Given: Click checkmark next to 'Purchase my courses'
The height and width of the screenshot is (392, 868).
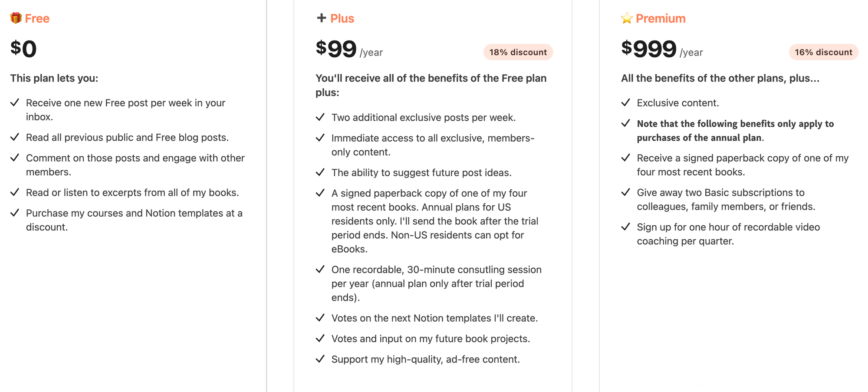Looking at the screenshot, I should click(x=15, y=213).
